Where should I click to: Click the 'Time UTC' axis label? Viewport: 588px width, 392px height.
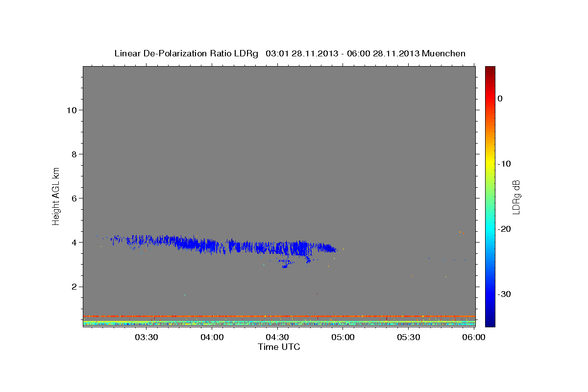point(279,347)
